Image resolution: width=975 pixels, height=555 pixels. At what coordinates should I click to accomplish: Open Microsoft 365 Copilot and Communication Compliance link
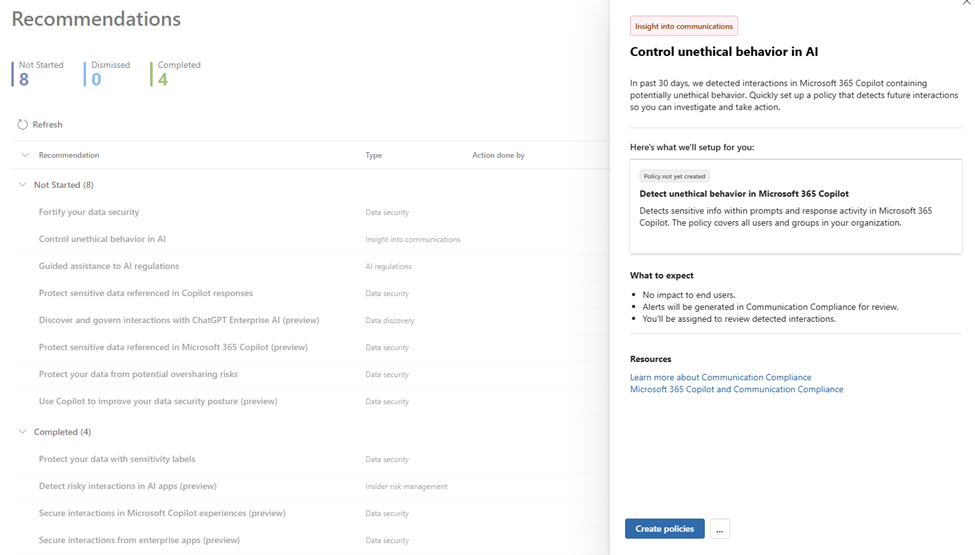(x=736, y=389)
